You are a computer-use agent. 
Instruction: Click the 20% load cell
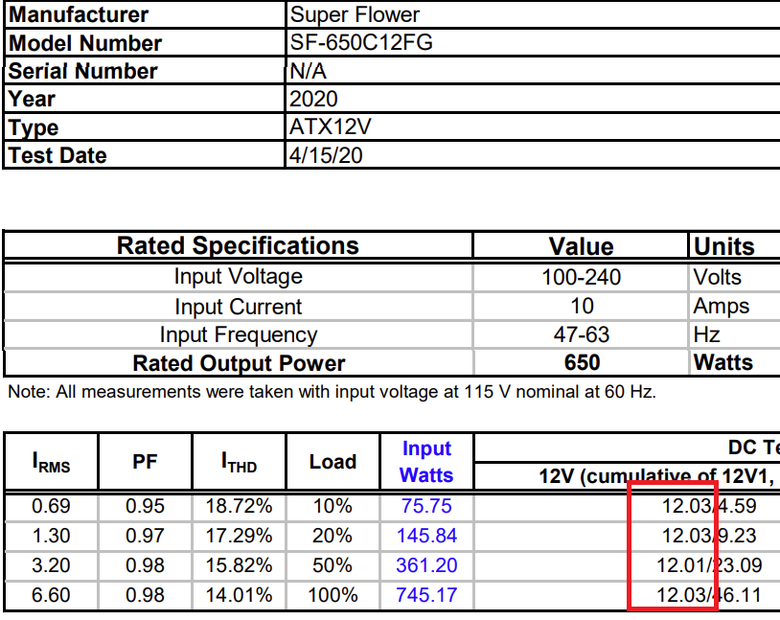(332, 536)
